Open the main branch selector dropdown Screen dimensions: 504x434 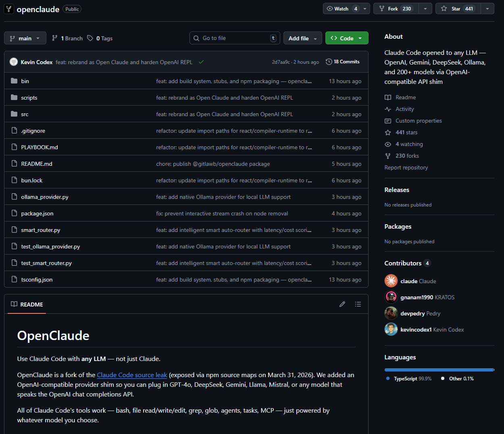coord(25,38)
